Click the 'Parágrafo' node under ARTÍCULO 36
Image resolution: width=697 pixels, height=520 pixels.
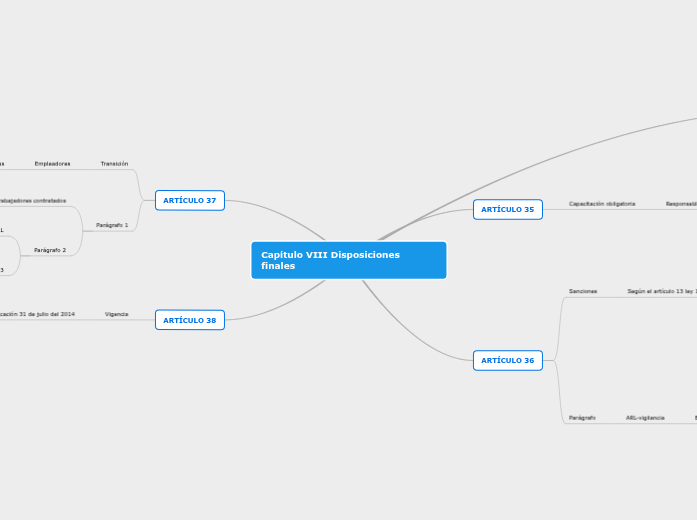[x=582, y=417]
